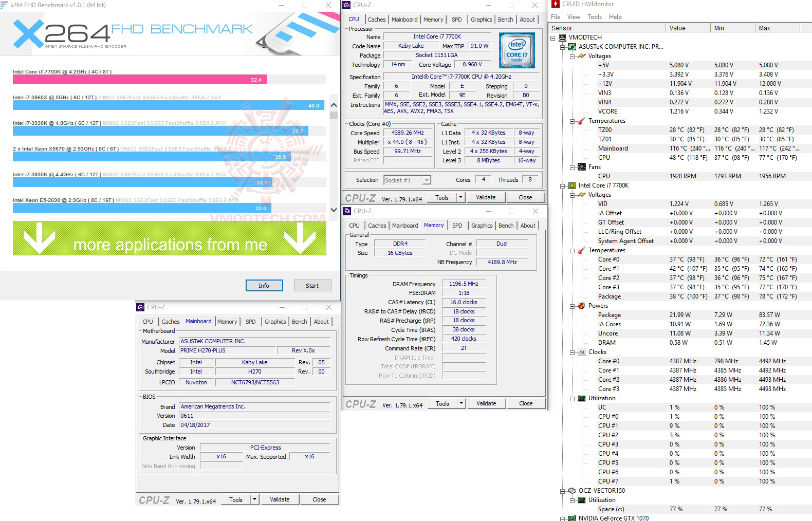Collapse the Intel Core i7 7700K node
The image size is (812, 521).
pos(563,185)
